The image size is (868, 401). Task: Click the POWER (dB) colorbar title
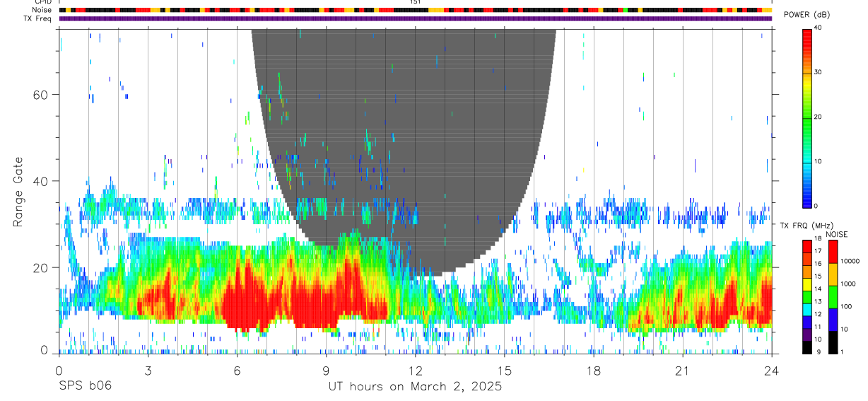(807, 16)
